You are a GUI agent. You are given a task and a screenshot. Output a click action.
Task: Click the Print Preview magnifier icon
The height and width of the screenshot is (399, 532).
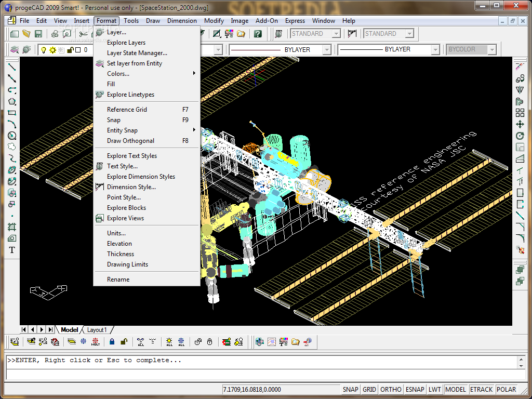(x=66, y=34)
